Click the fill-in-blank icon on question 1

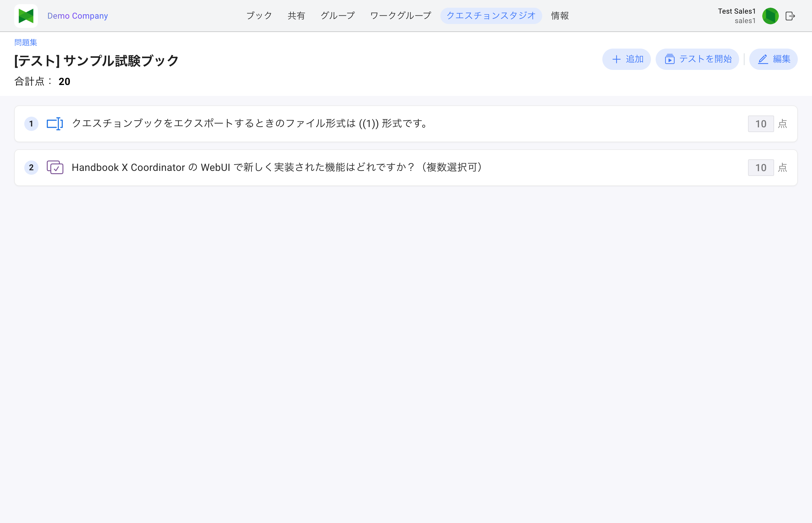point(55,123)
